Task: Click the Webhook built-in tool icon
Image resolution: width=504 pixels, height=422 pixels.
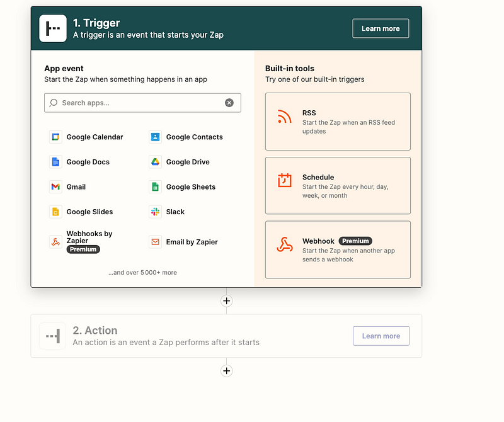Action: point(285,244)
